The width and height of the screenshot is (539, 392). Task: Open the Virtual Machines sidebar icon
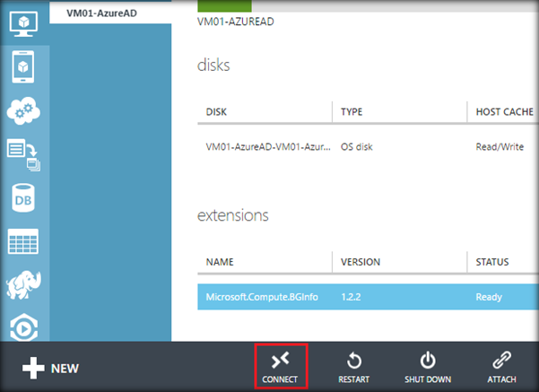coord(23,23)
